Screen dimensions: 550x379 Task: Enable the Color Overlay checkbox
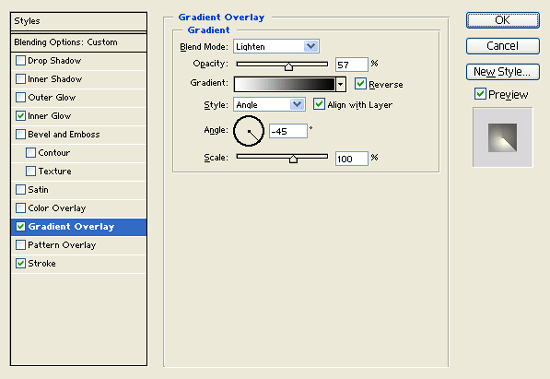[21, 208]
